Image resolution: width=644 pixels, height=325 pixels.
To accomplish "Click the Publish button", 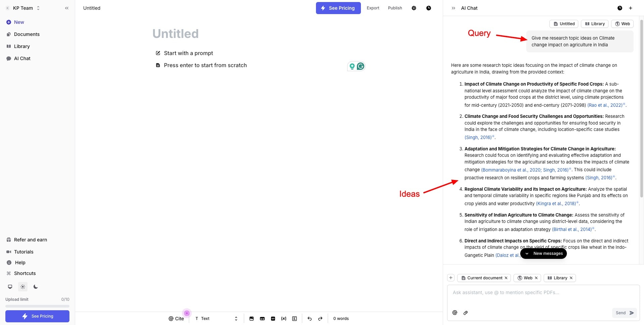I will point(395,8).
